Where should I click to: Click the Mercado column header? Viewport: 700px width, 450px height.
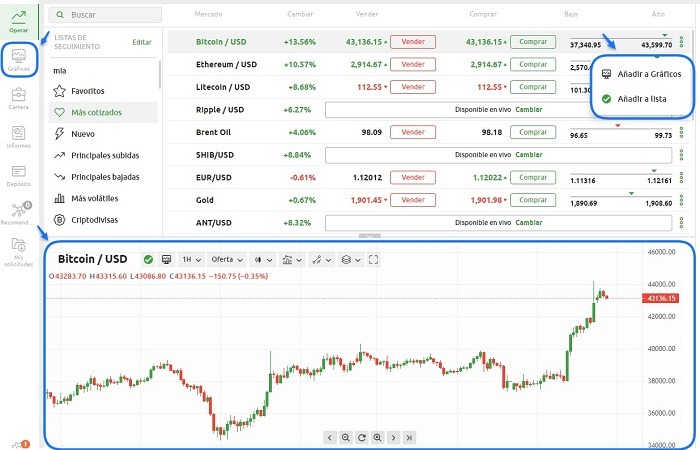click(x=208, y=14)
